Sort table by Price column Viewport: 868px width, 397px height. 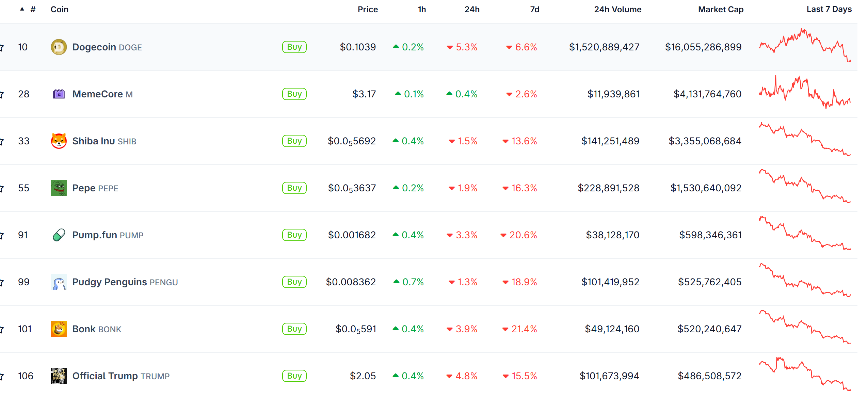[x=368, y=10]
